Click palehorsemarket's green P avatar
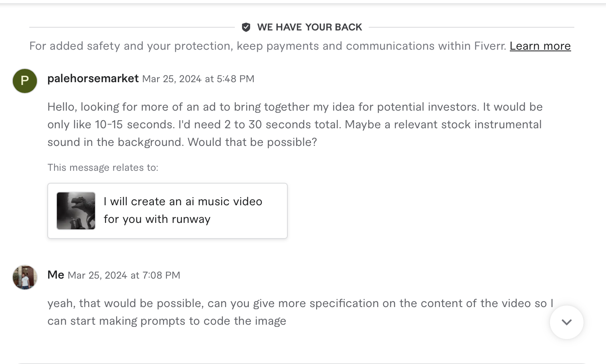606x364 pixels. pos(25,81)
